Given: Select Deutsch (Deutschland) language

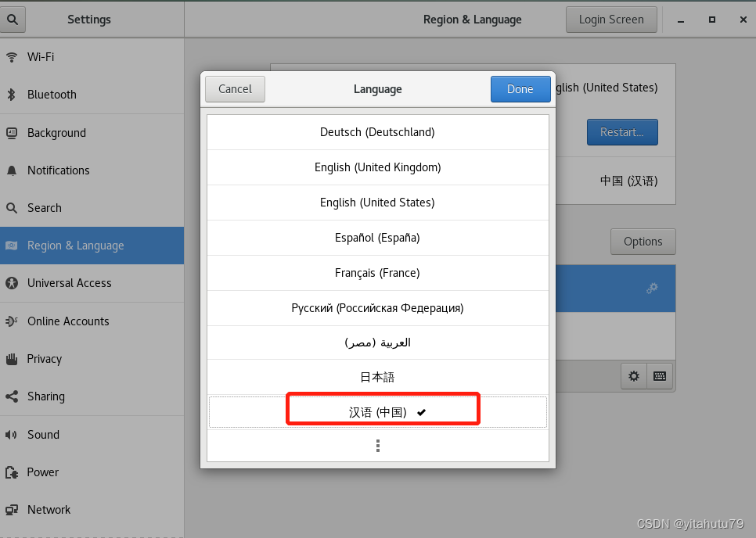Looking at the screenshot, I should coord(377,132).
